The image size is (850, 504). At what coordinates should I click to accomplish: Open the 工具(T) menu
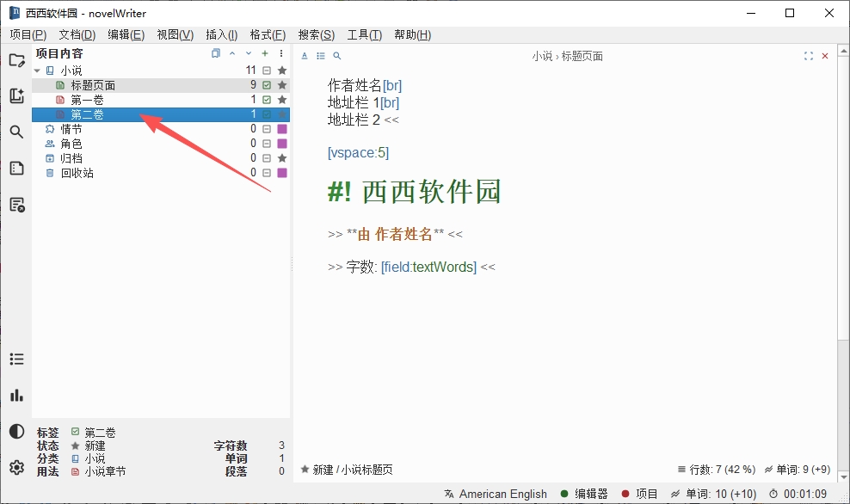364,34
